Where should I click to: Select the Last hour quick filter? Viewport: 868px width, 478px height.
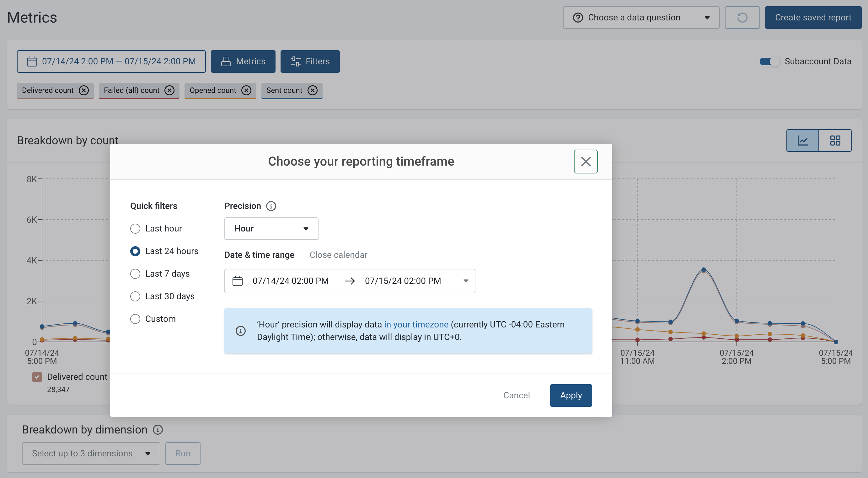135,228
